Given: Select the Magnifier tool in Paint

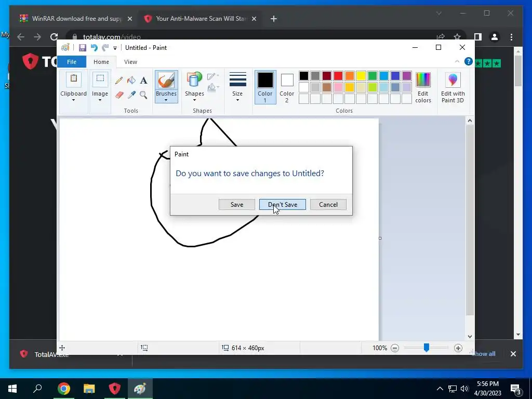Looking at the screenshot, I should 143,95.
